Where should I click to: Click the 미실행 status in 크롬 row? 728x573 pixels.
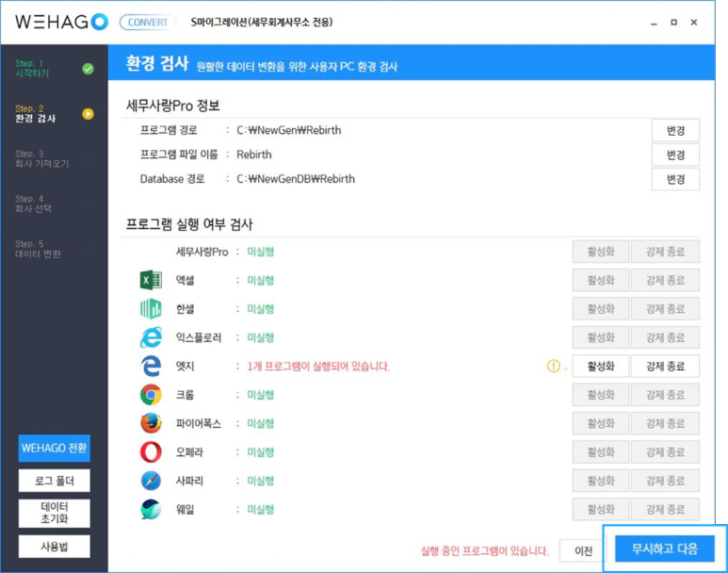click(261, 395)
